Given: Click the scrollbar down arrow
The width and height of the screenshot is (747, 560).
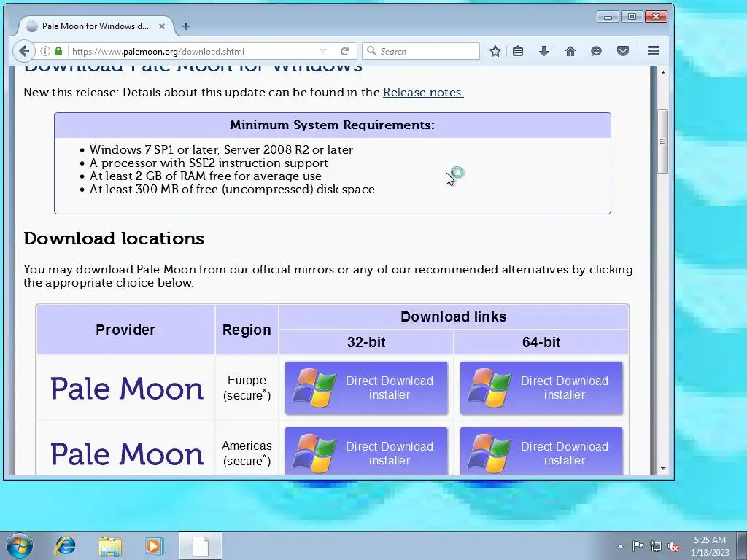Looking at the screenshot, I should [x=662, y=469].
